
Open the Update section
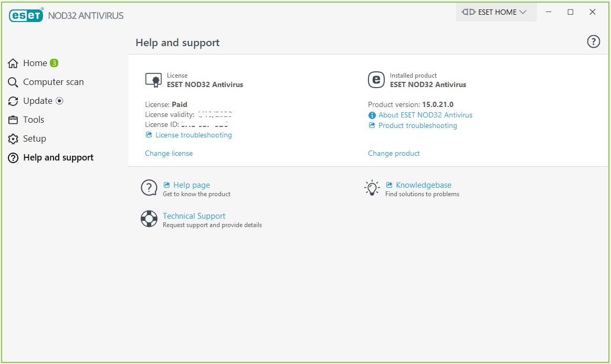coord(37,101)
